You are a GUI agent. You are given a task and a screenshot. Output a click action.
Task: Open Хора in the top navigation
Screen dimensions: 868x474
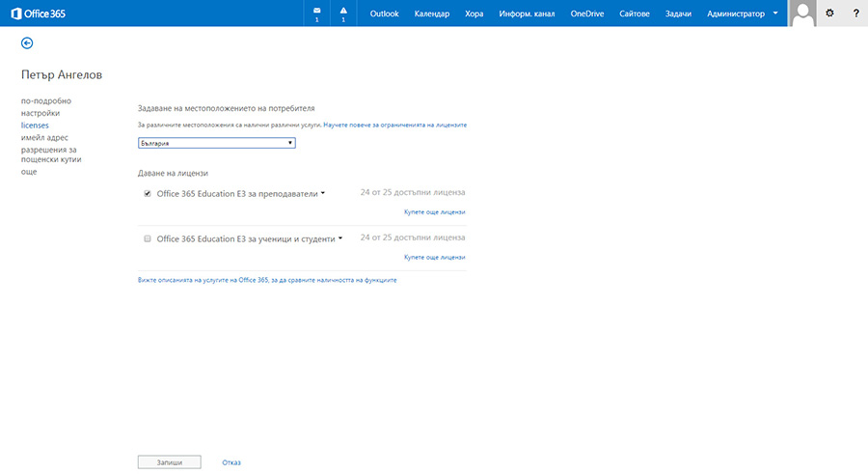[x=474, y=14]
